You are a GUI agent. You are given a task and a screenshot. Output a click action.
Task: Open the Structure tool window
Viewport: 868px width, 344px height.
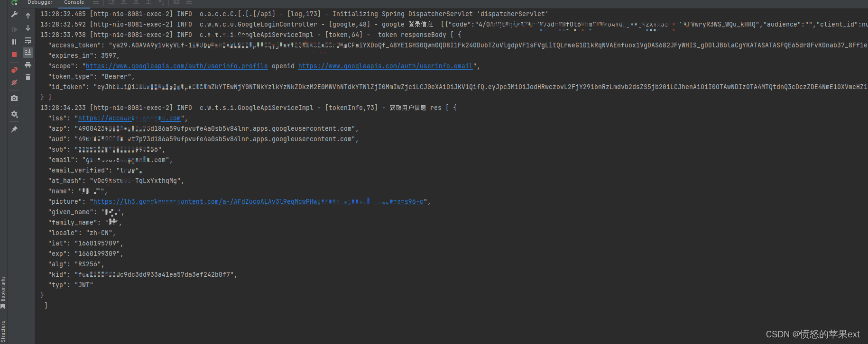(3, 331)
